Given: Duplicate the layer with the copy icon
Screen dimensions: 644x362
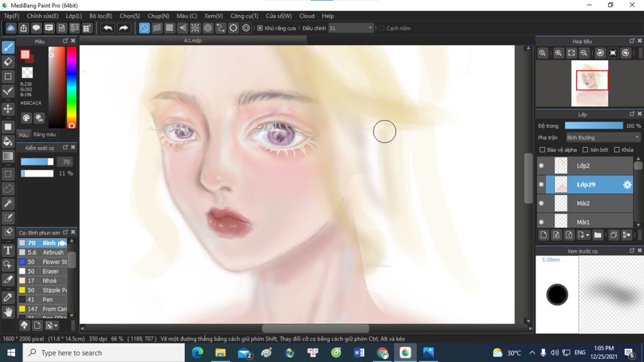Looking at the screenshot, I should pos(614,235).
